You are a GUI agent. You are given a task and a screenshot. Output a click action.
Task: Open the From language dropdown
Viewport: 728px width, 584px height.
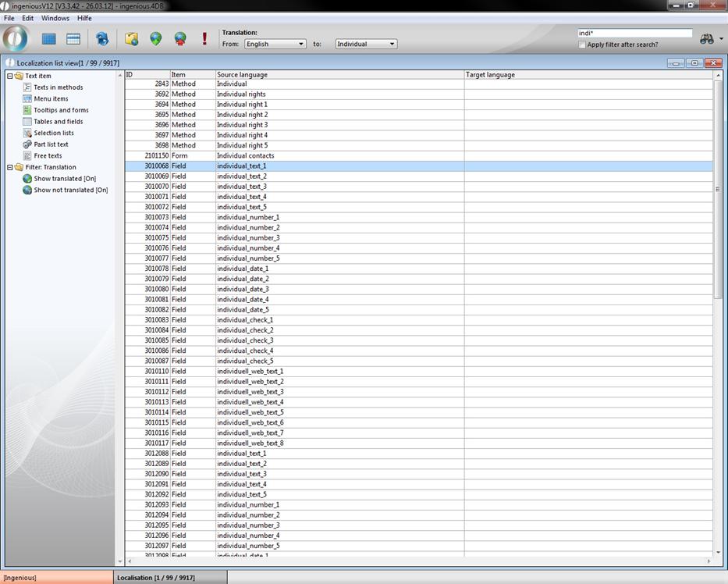click(275, 44)
